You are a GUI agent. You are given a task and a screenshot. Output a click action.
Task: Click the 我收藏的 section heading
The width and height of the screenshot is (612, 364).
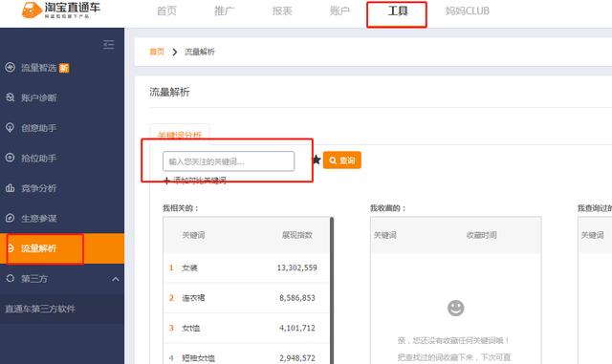click(x=387, y=208)
